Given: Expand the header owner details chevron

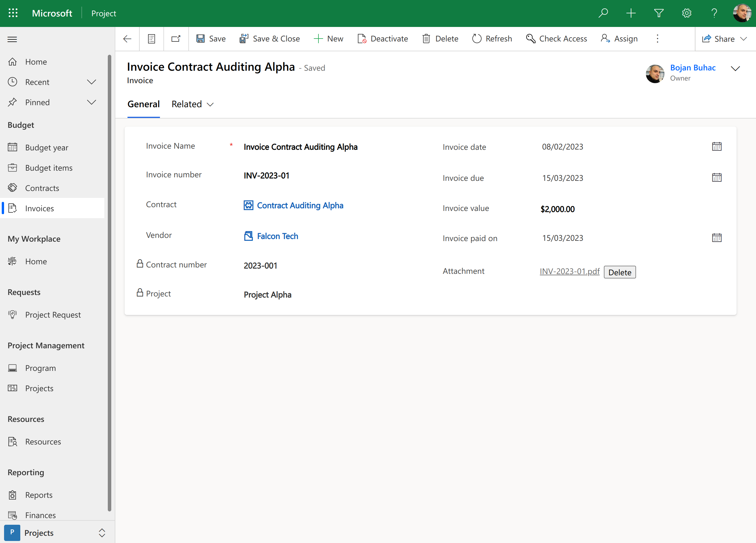Looking at the screenshot, I should [x=735, y=69].
